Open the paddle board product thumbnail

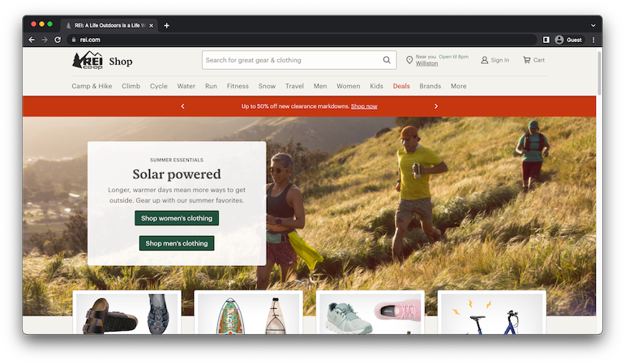pyautogui.click(x=248, y=314)
